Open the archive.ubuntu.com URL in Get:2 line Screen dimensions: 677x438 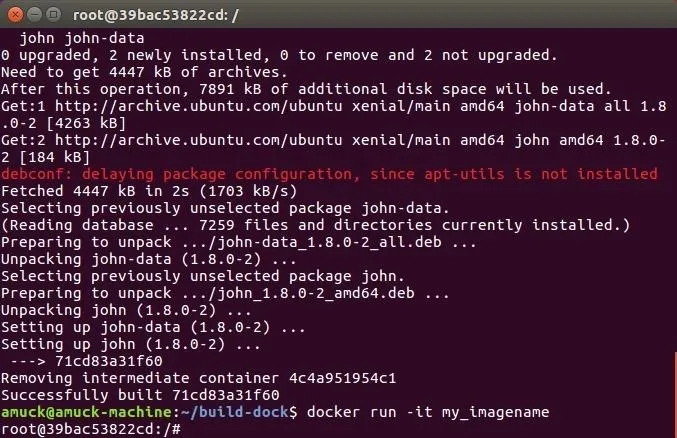pos(199,140)
